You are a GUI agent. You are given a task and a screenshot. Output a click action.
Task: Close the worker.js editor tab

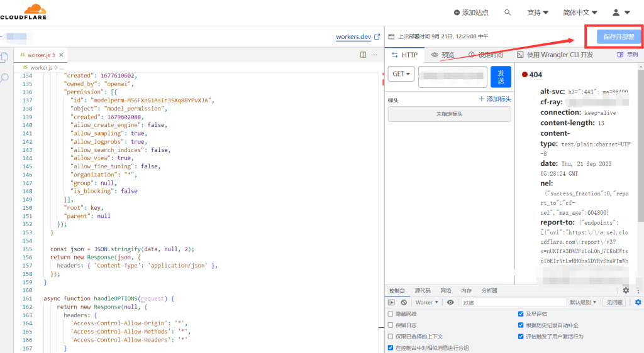point(61,55)
